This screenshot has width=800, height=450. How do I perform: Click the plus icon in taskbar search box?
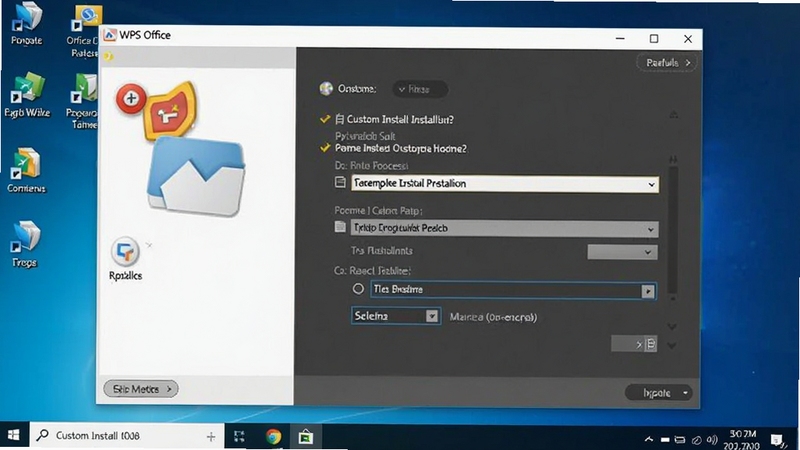pos(211,436)
